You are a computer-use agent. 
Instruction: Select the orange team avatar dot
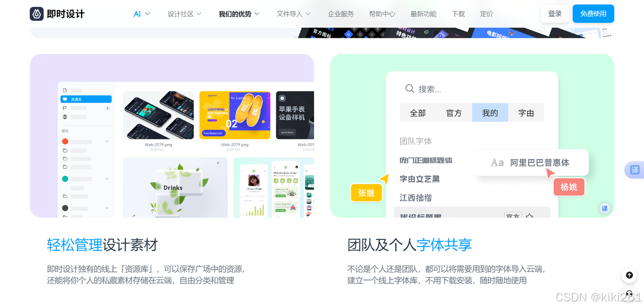(65, 142)
